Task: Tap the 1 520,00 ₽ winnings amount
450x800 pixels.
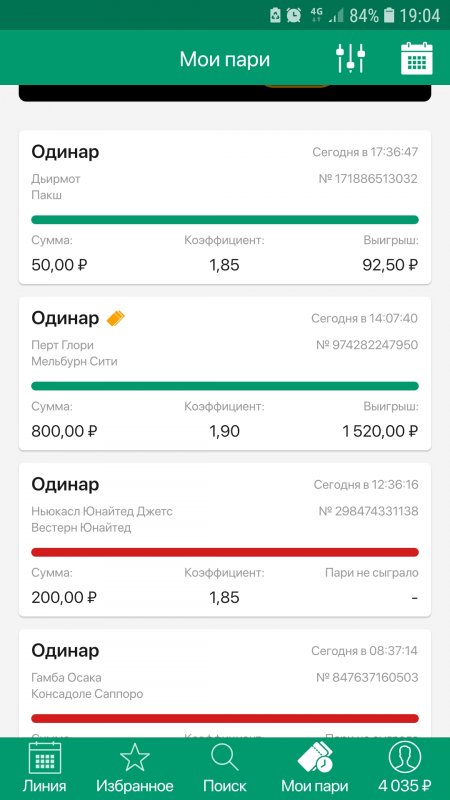Action: pos(380,431)
